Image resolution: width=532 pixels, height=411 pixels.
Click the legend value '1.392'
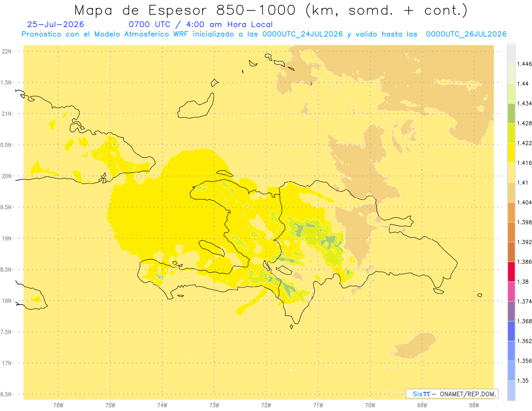[525, 242]
